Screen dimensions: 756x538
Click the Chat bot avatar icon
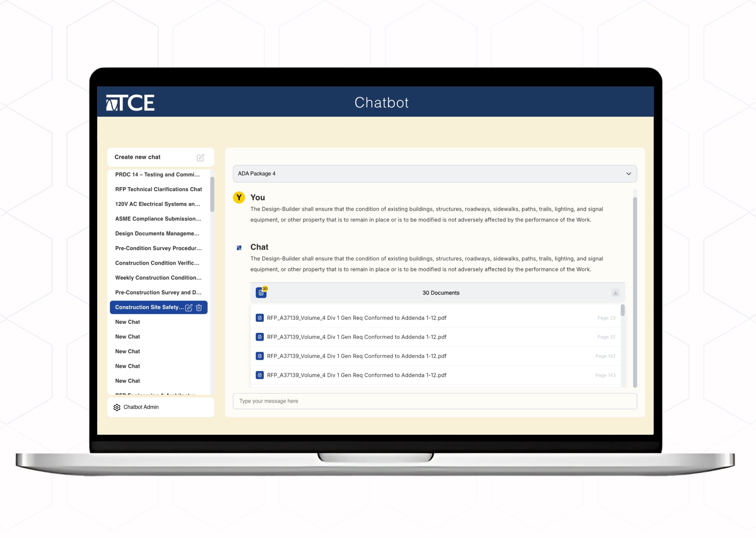pyautogui.click(x=239, y=248)
